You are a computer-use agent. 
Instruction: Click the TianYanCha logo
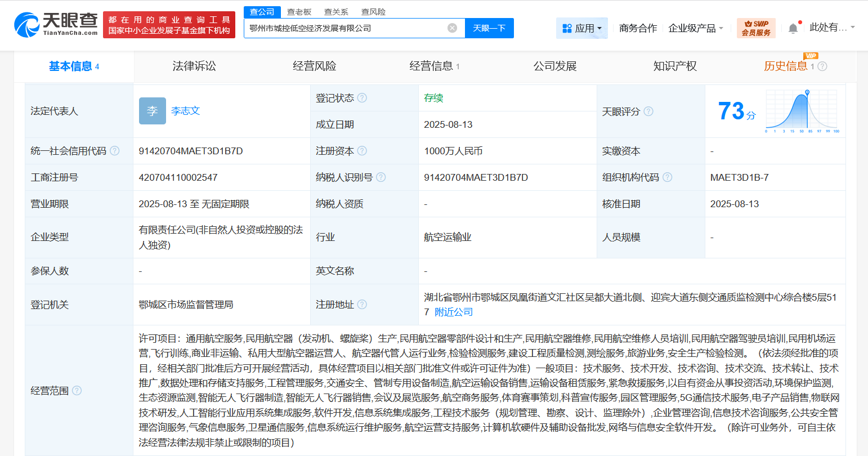coord(55,25)
